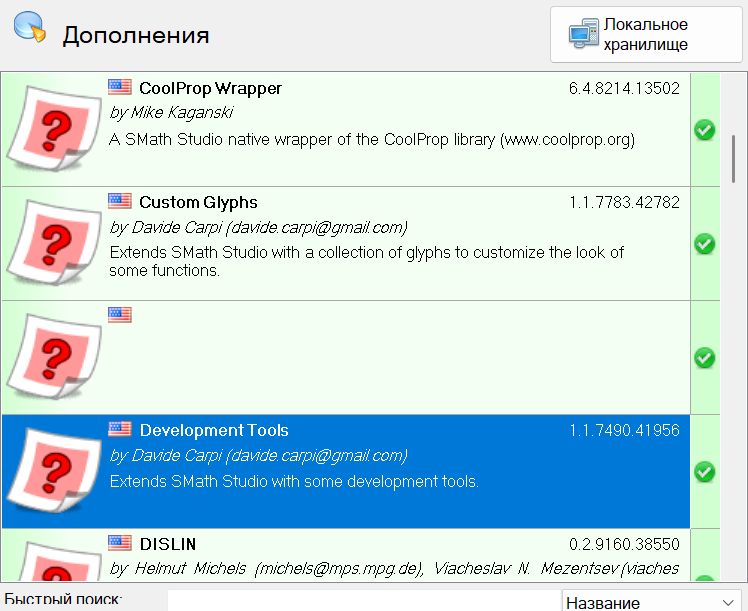Click the Development Tools version number 1.1.7490.41956
The image size is (748, 611).
coord(624,431)
